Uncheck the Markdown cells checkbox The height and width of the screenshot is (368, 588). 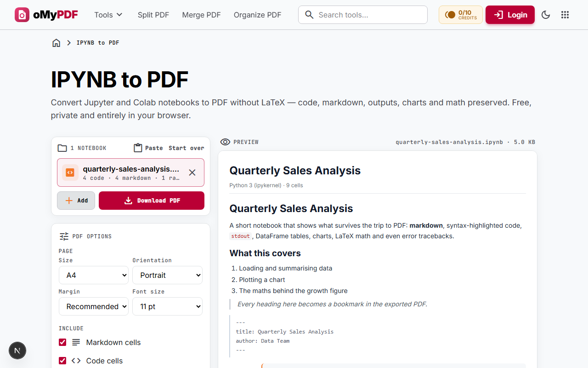(62, 342)
